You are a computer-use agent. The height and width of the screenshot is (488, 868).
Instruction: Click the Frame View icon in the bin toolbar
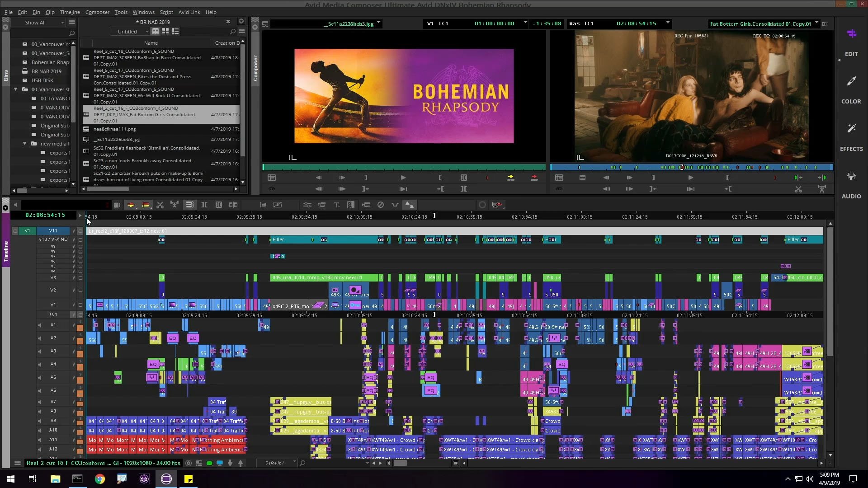[165, 31]
